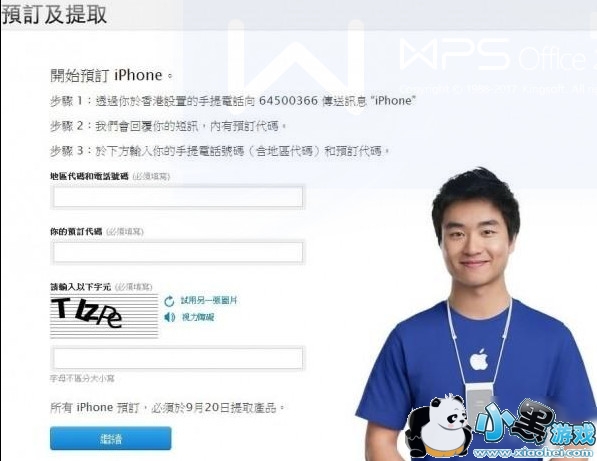Click the employee's lanyard badge
The height and width of the screenshot is (461, 597).
(479, 400)
